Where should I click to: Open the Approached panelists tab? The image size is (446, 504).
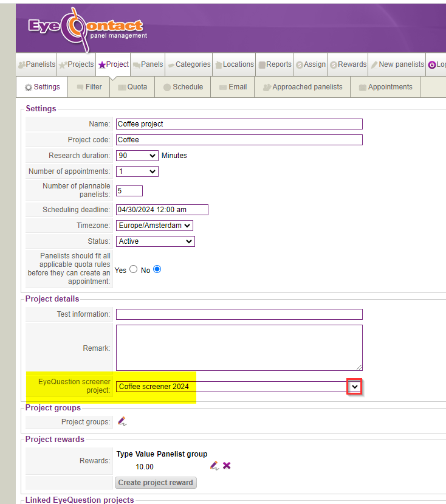point(303,87)
